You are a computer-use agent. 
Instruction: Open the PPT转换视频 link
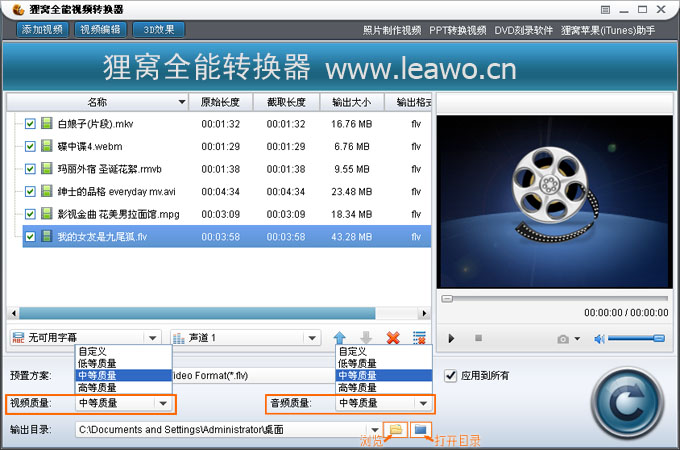pos(458,30)
